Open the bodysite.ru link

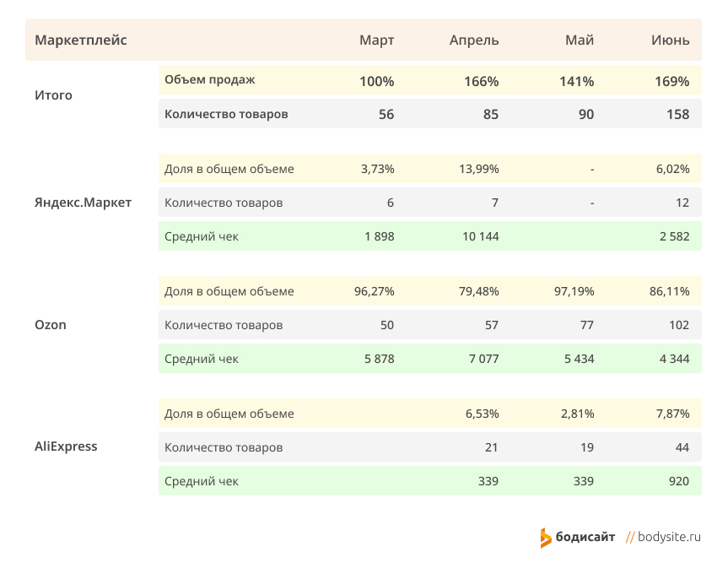tap(669, 537)
